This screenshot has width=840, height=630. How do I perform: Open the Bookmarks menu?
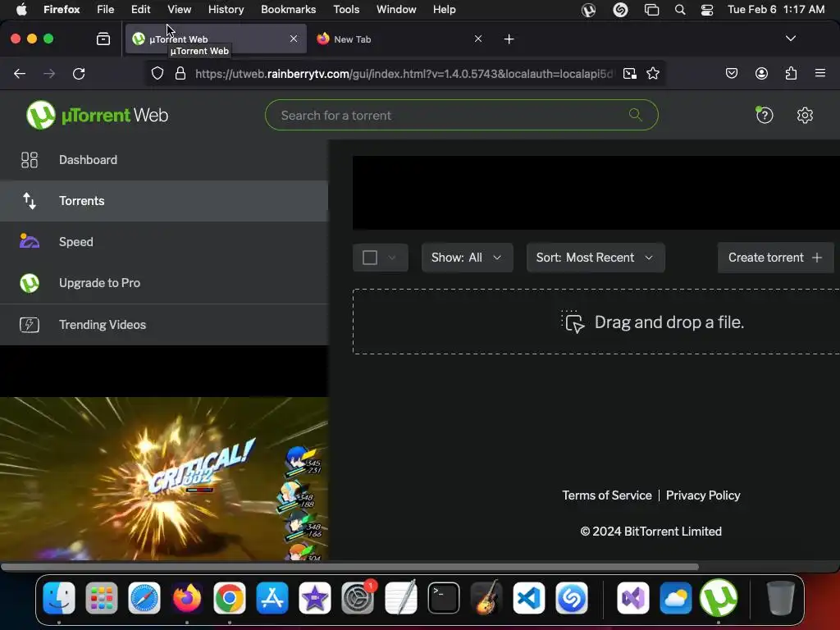tap(288, 10)
